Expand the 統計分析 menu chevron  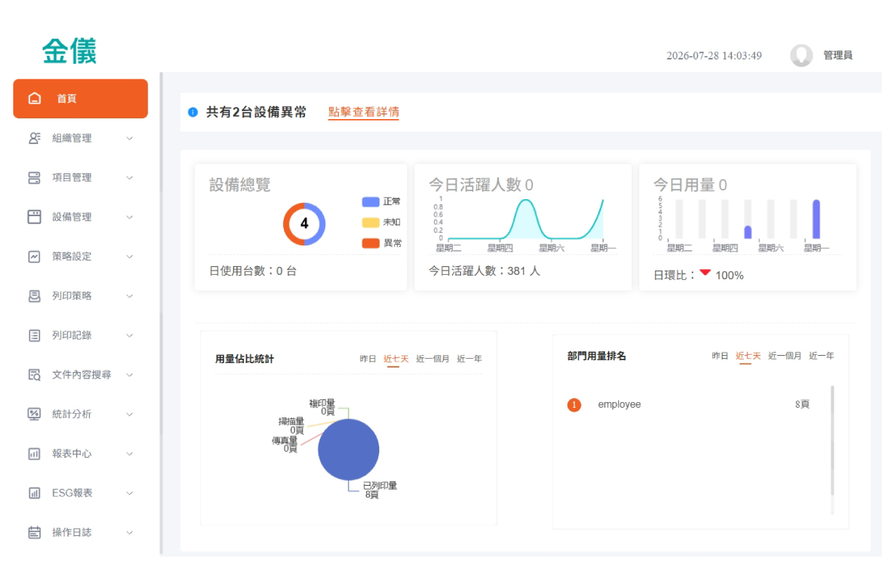(129, 415)
